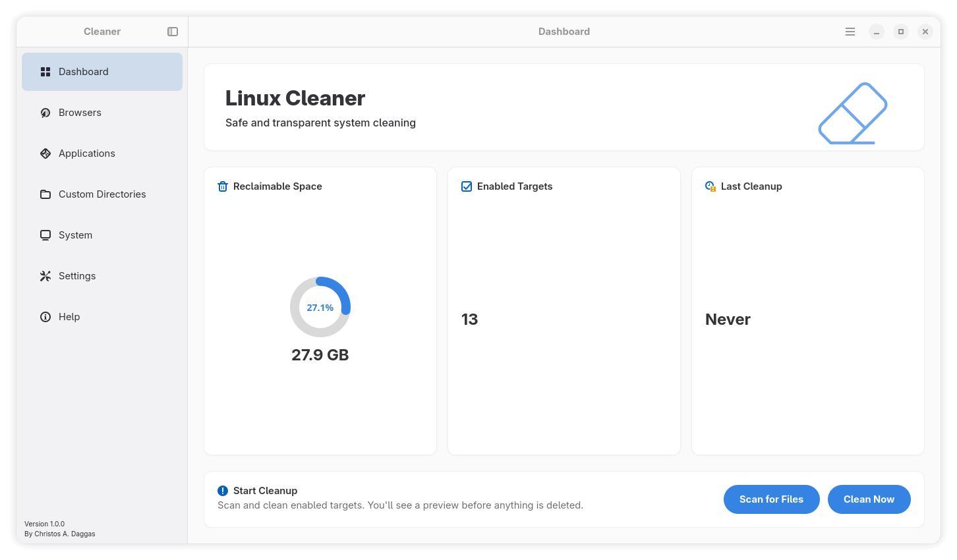The height and width of the screenshot is (560, 957).
Task: Click the Last Cleanup clock icon
Action: (710, 186)
